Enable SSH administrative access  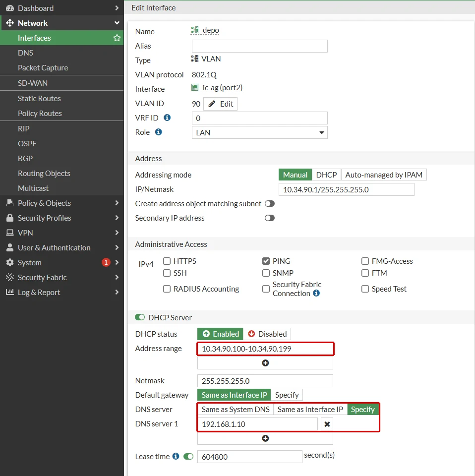(x=167, y=273)
